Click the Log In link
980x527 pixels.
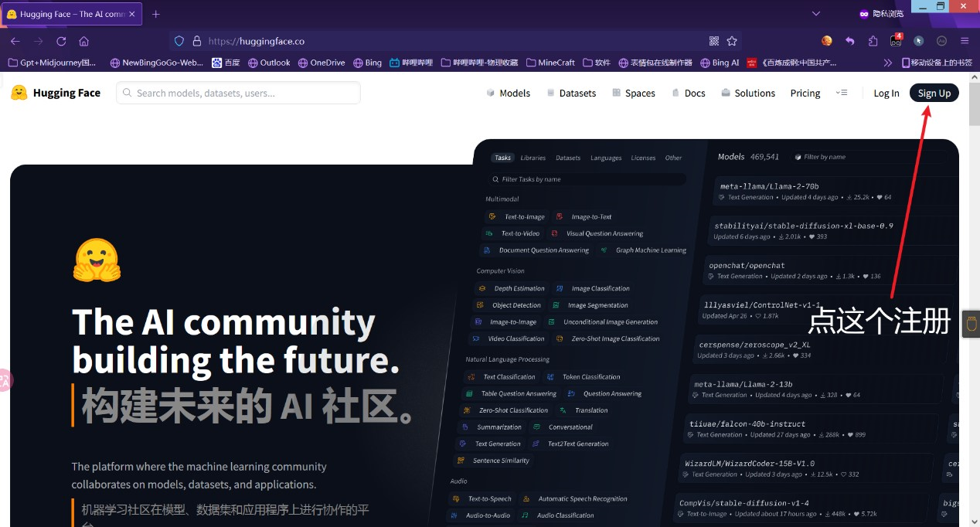pos(886,93)
